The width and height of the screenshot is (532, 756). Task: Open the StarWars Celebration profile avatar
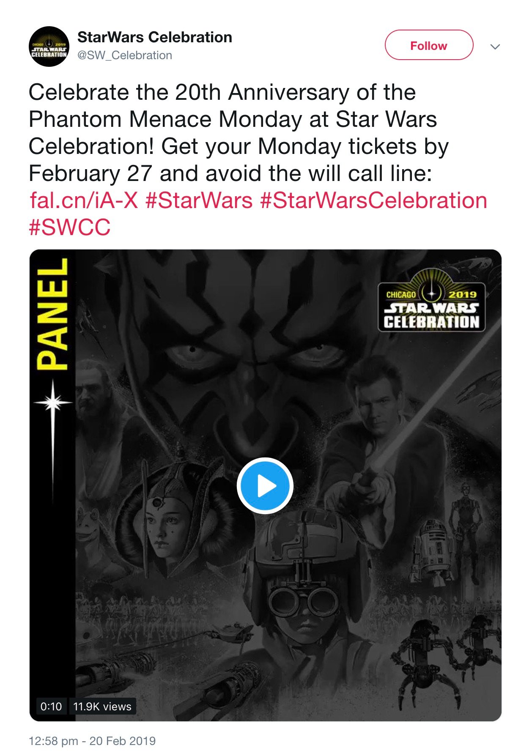tap(49, 47)
